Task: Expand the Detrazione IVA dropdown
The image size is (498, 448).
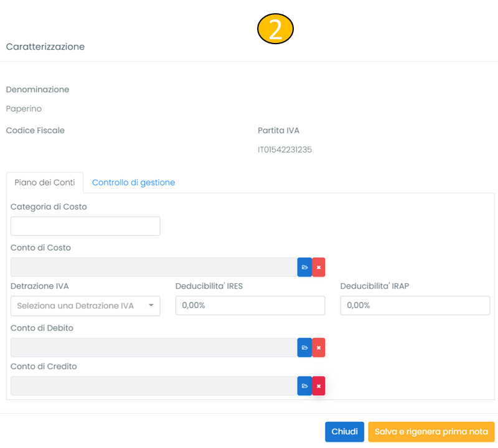Action: point(85,306)
